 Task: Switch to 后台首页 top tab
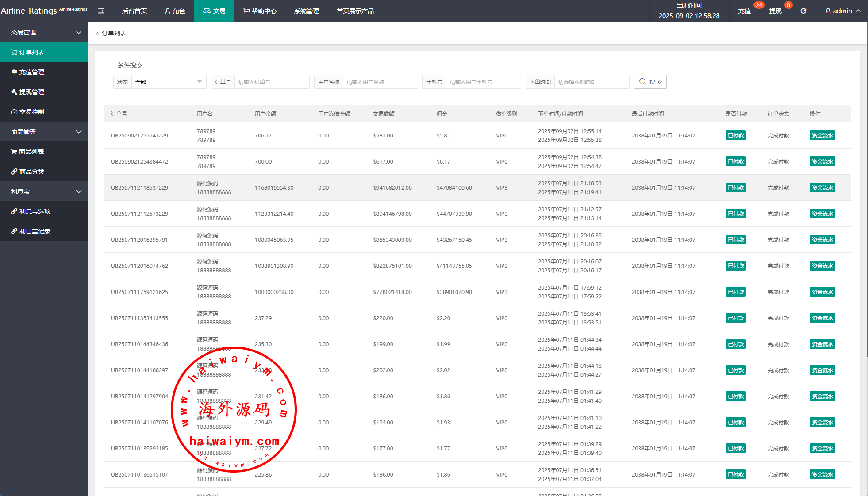point(134,11)
